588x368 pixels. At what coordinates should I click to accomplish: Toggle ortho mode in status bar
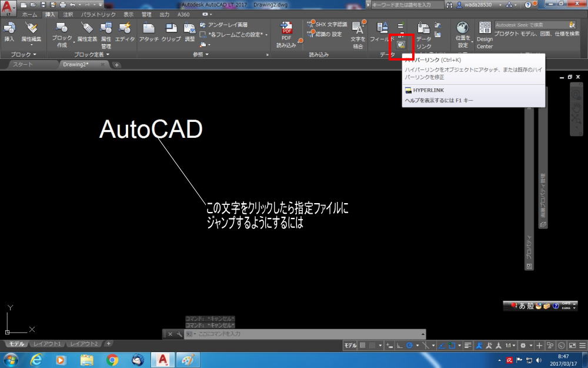[400, 346]
